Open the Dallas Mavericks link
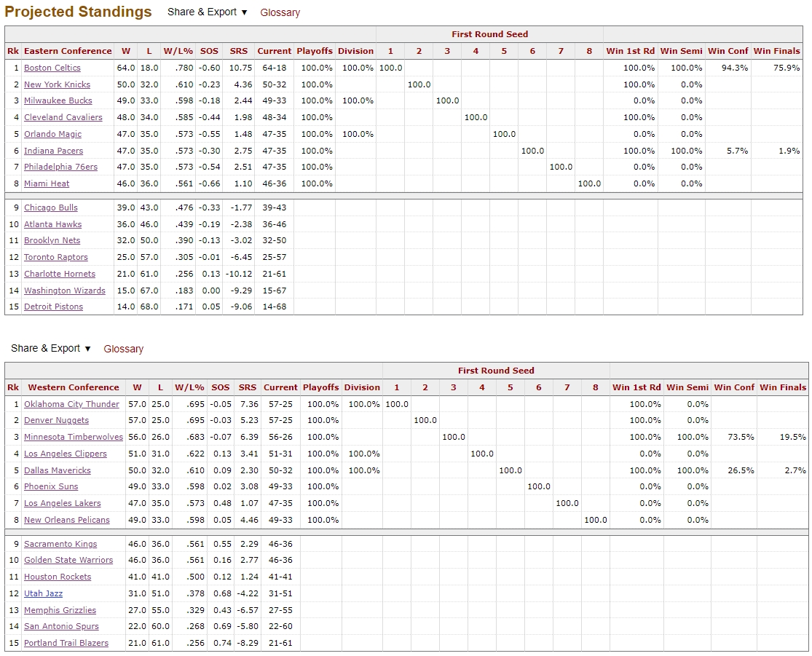Image resolution: width=812 pixels, height=656 pixels. (58, 470)
